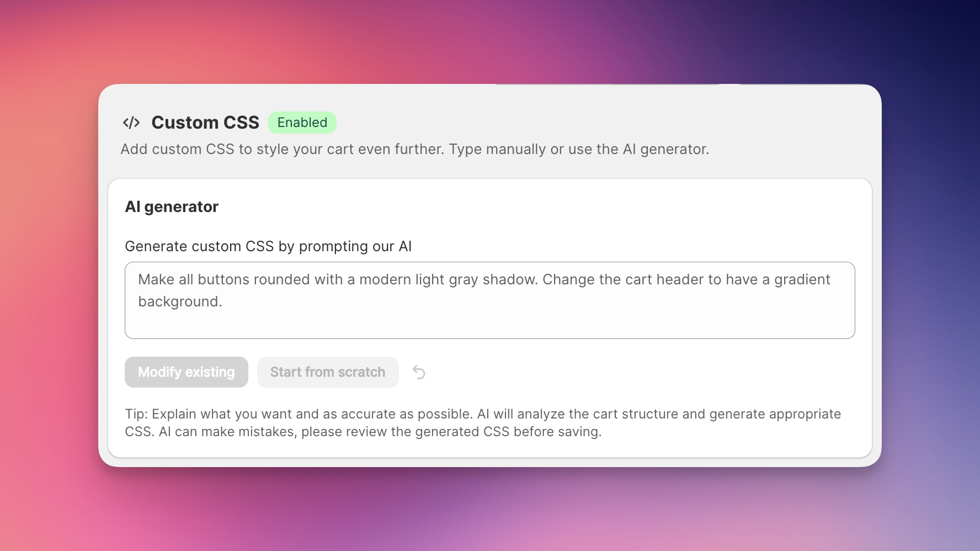Click the word 'generator' in the AI generator title
Screen dimensions: 980x551
(x=182, y=207)
